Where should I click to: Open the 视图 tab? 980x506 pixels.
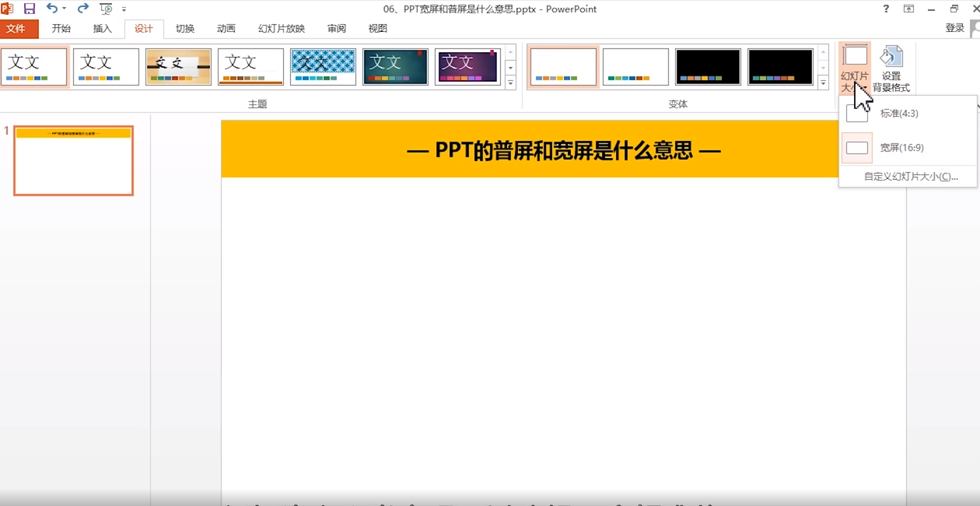pos(378,29)
